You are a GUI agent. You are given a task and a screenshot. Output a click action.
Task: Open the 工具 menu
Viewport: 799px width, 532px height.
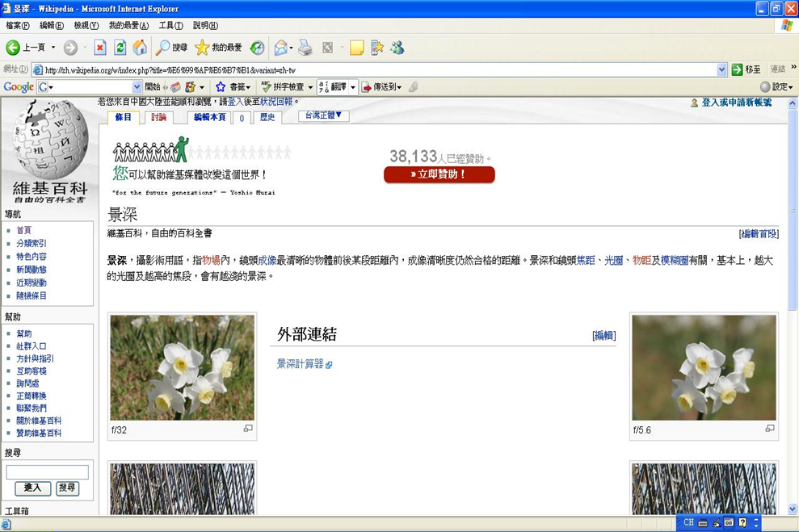tap(170, 26)
